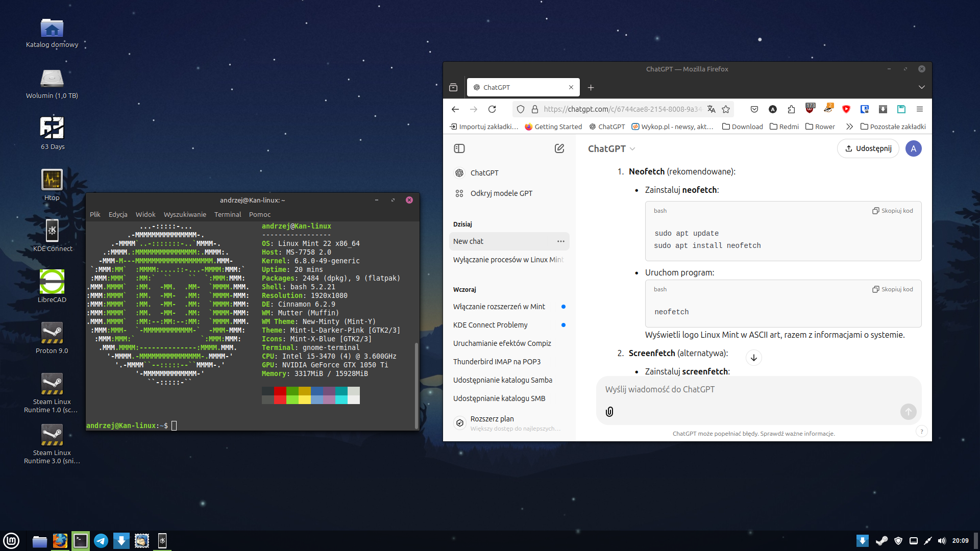980x551 pixels.
Task: Show more bookmarks via double chevron
Action: point(849,127)
